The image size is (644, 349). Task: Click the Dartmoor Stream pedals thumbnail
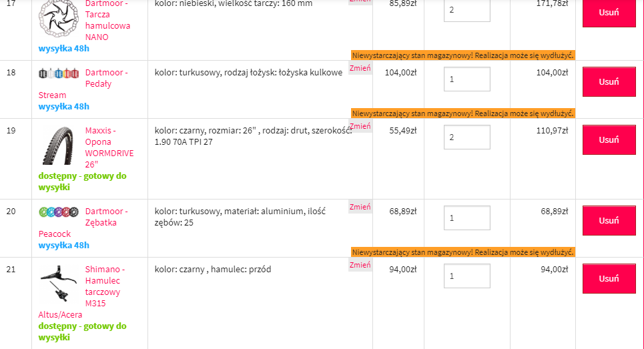59,73
